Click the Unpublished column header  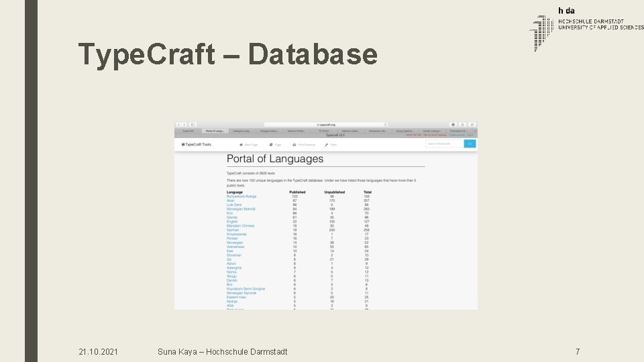pos(335,192)
